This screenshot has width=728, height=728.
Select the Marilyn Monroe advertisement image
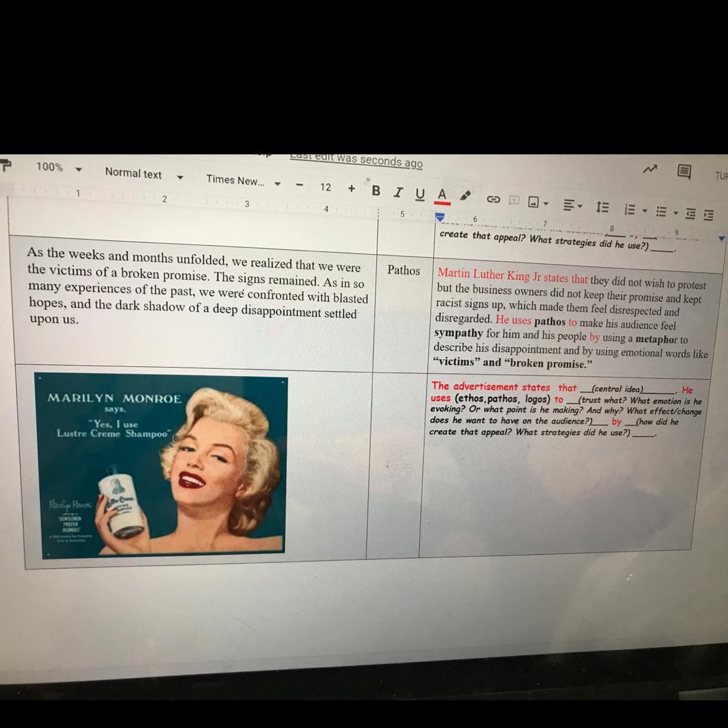[160, 465]
